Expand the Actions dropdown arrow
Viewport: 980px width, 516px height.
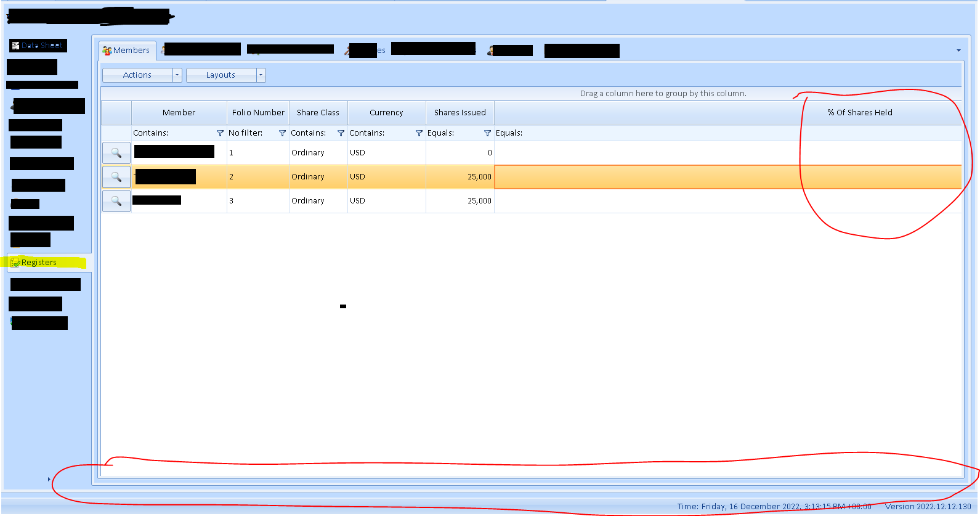(177, 75)
